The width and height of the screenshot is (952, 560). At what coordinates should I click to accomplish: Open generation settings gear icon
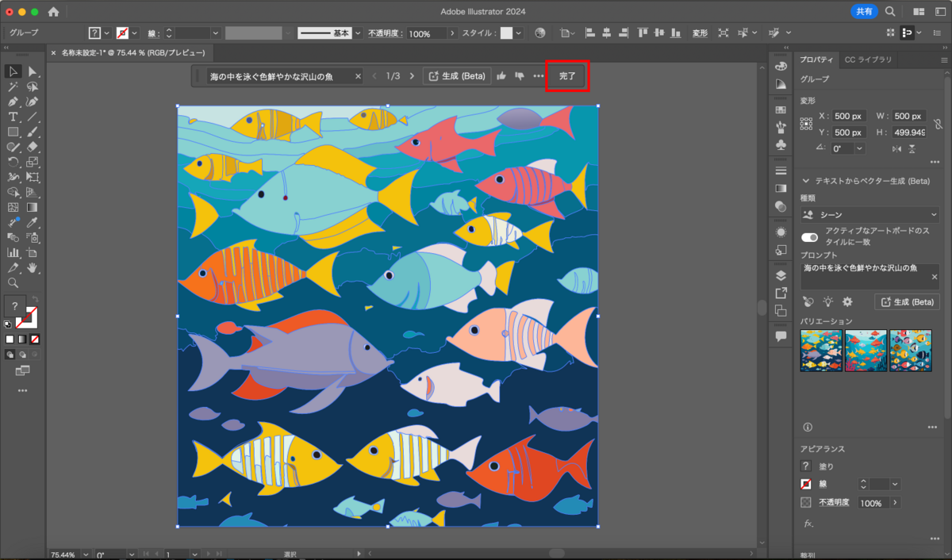847,301
